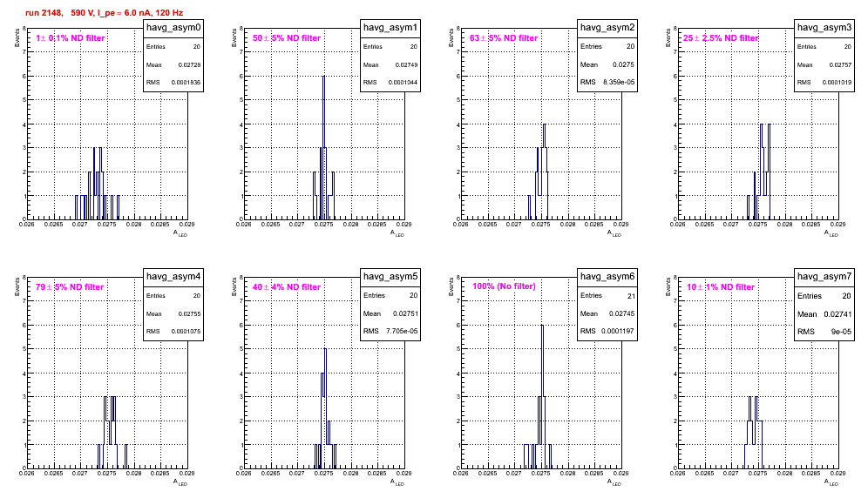Select the Entries value 20 in havg_asym7

pyautogui.click(x=846, y=296)
